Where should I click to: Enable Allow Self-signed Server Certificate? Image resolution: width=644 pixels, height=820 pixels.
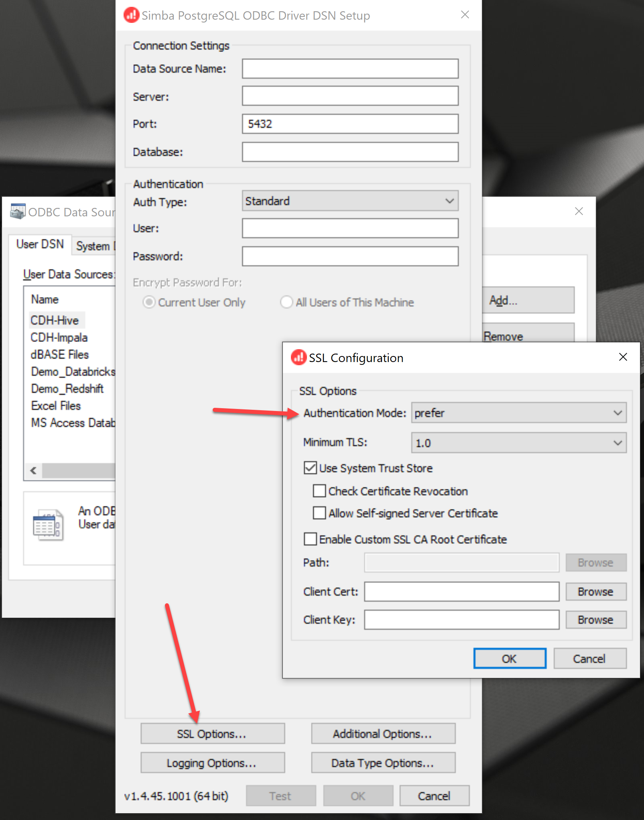click(319, 513)
